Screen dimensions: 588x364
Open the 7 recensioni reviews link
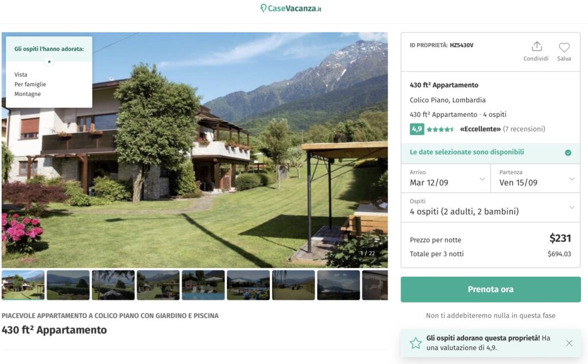coord(524,129)
